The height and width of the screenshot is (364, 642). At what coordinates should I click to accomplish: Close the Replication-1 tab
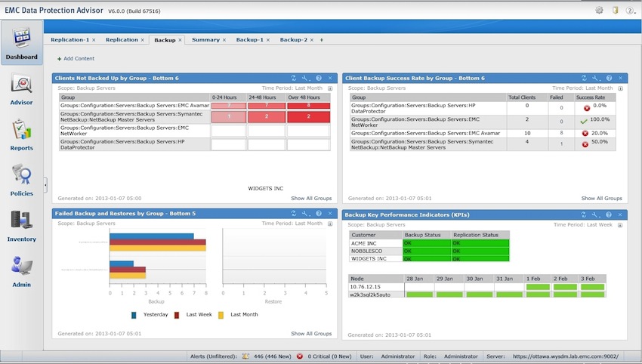(x=94, y=40)
